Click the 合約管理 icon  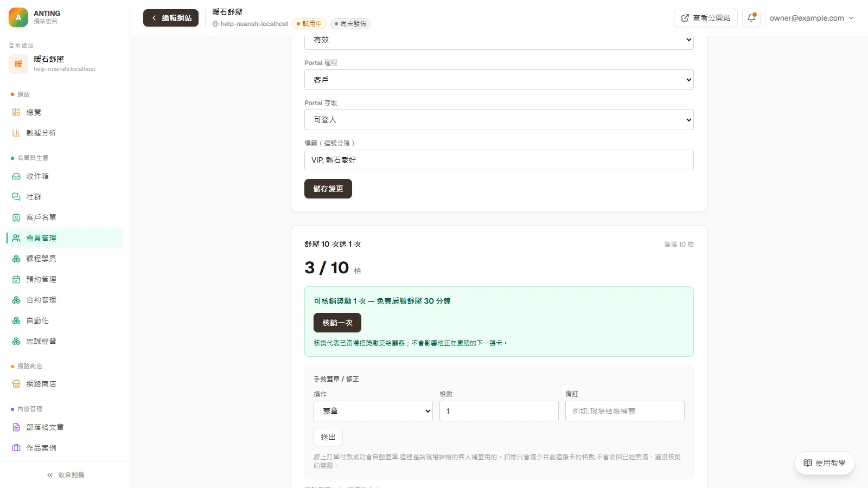[16, 300]
